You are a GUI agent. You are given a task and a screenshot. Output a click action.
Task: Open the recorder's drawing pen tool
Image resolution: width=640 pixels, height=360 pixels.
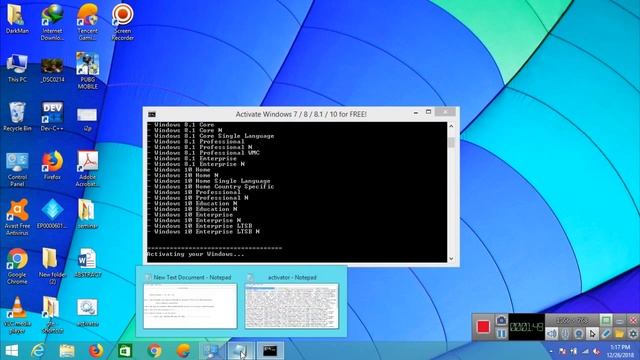tap(606, 333)
